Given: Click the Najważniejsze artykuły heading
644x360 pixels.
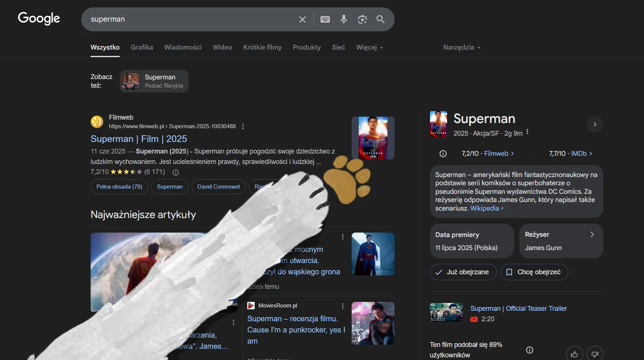Looking at the screenshot, I should 143,215.
